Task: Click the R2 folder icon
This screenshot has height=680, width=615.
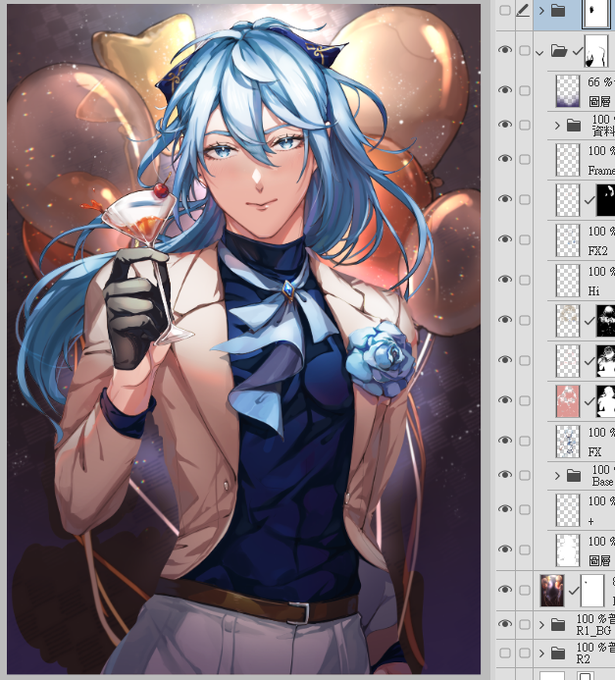Action: coord(558,653)
